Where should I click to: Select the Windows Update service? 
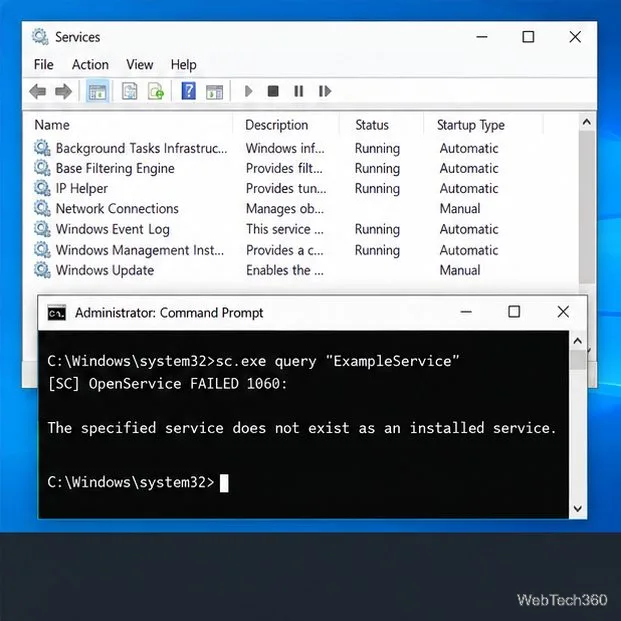coord(105,270)
